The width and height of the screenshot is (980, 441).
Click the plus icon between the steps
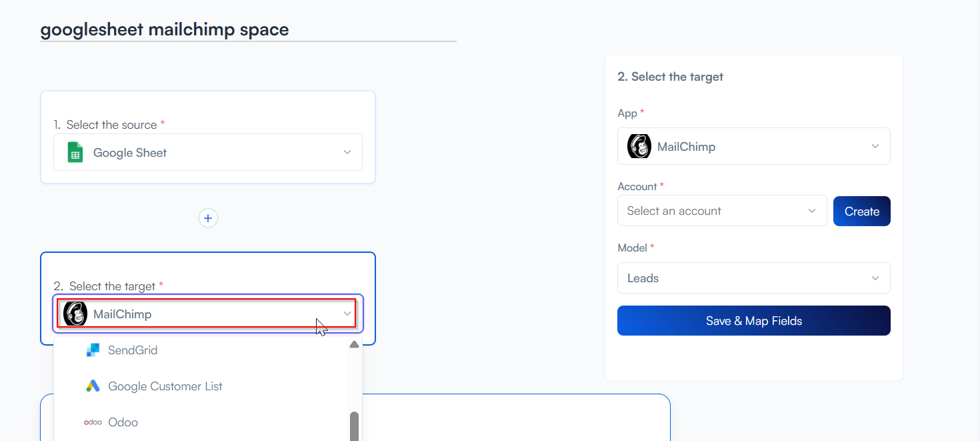coord(208,218)
